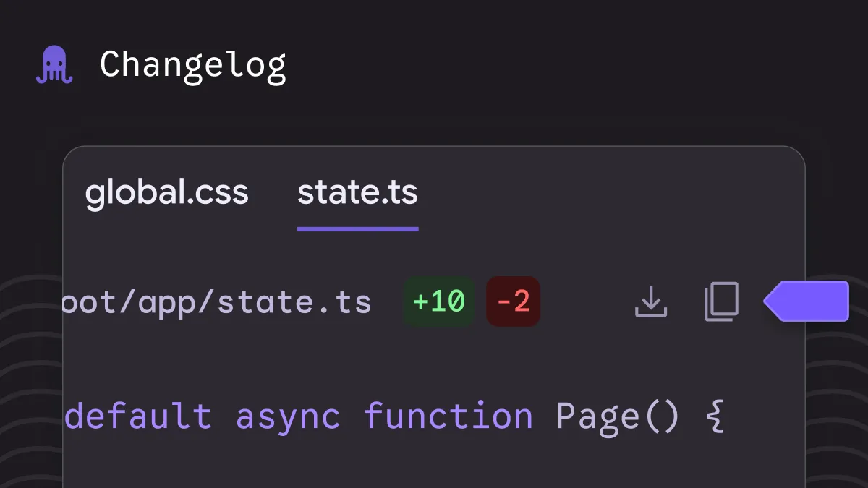868x488 pixels.
Task: Click the purple arrow-shaped tooltip tag
Action: click(x=807, y=301)
